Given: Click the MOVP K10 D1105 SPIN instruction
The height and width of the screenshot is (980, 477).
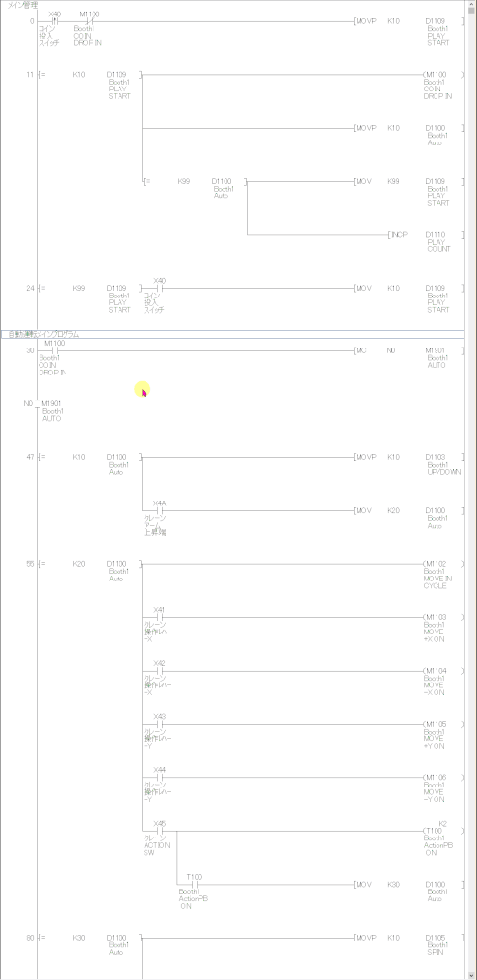Looking at the screenshot, I should pyautogui.click(x=409, y=939).
